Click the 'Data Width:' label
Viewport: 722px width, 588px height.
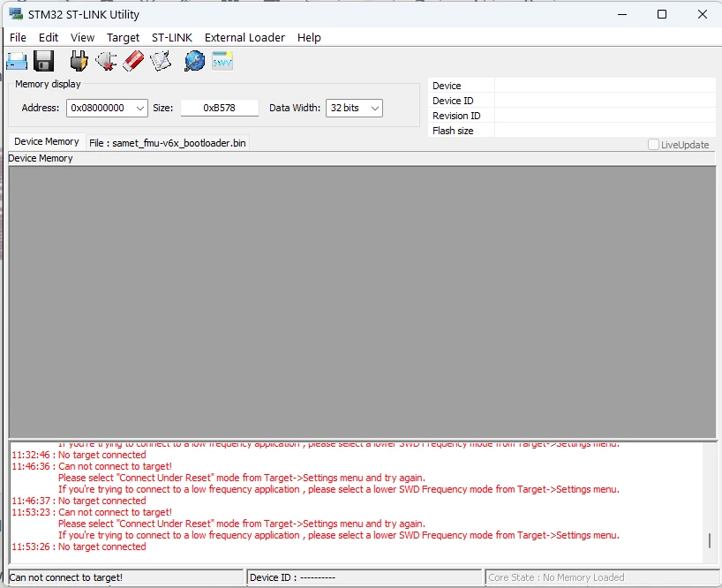click(x=295, y=108)
